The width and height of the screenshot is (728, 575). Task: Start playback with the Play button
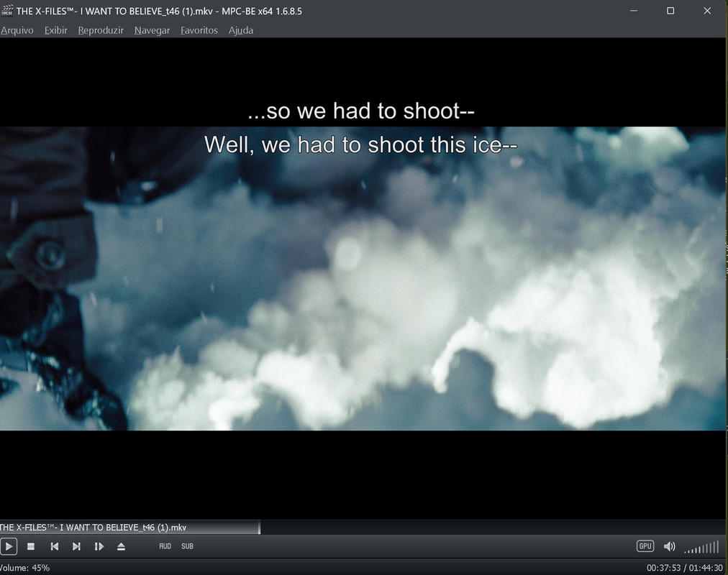pyautogui.click(x=9, y=546)
